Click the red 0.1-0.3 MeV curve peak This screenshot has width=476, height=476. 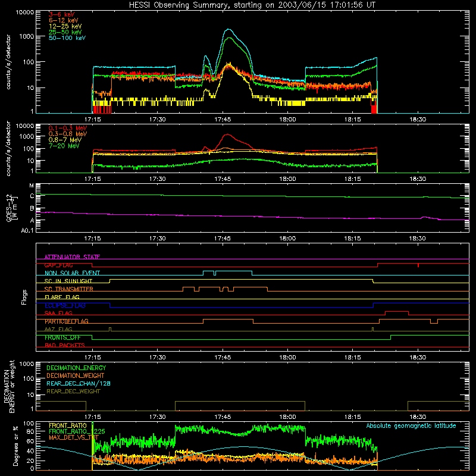tap(227, 134)
